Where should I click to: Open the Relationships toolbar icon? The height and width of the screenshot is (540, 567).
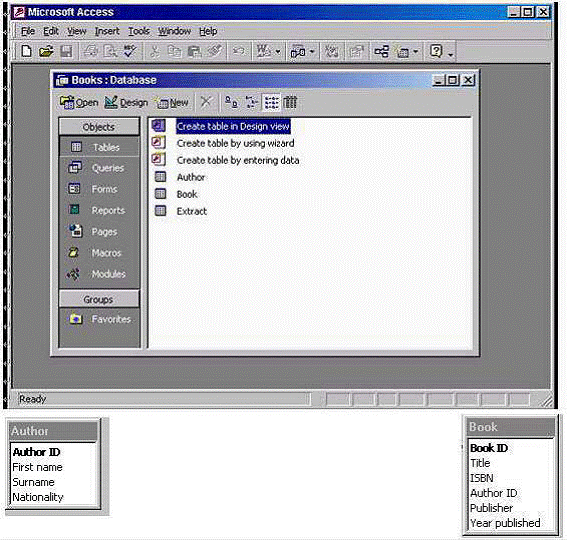click(381, 51)
